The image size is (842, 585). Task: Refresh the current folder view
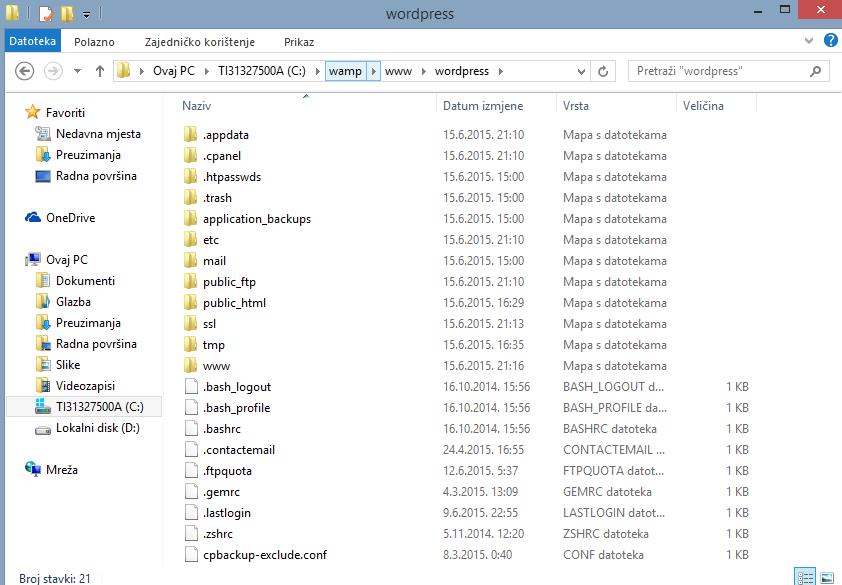(603, 71)
